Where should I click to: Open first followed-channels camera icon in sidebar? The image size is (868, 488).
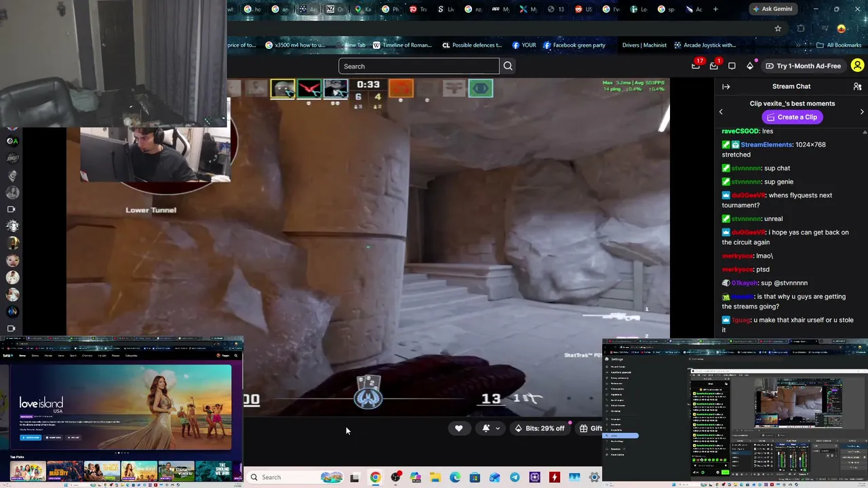coord(11,209)
